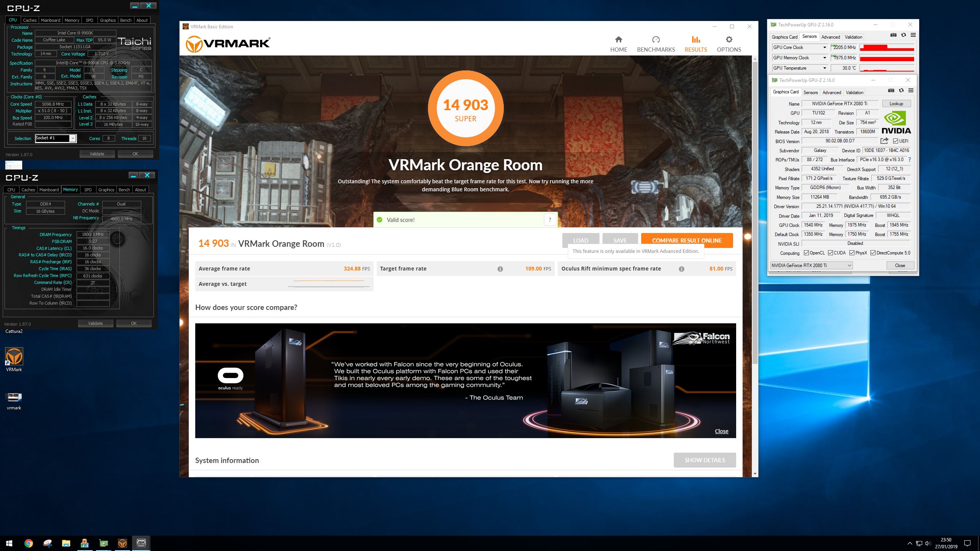
Task: Toggle the DirectCompute 5.0 checkbox in GPU-Z
Action: pyautogui.click(x=873, y=253)
